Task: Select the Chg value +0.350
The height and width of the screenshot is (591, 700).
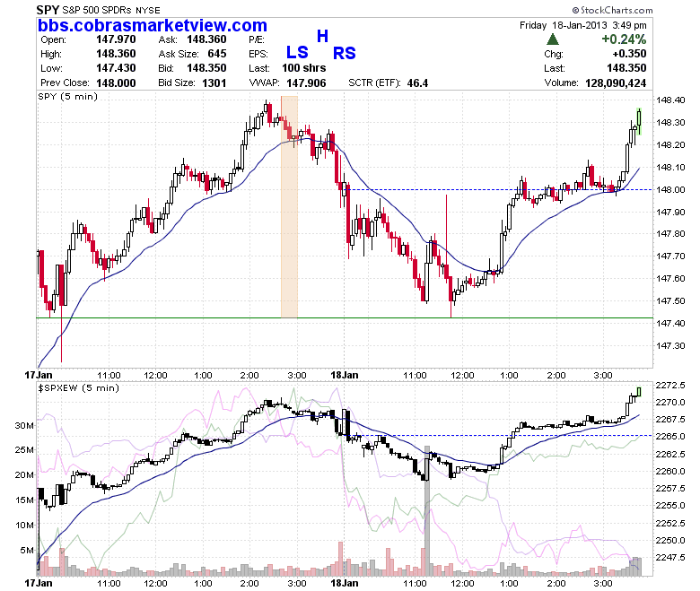Action: (629, 54)
